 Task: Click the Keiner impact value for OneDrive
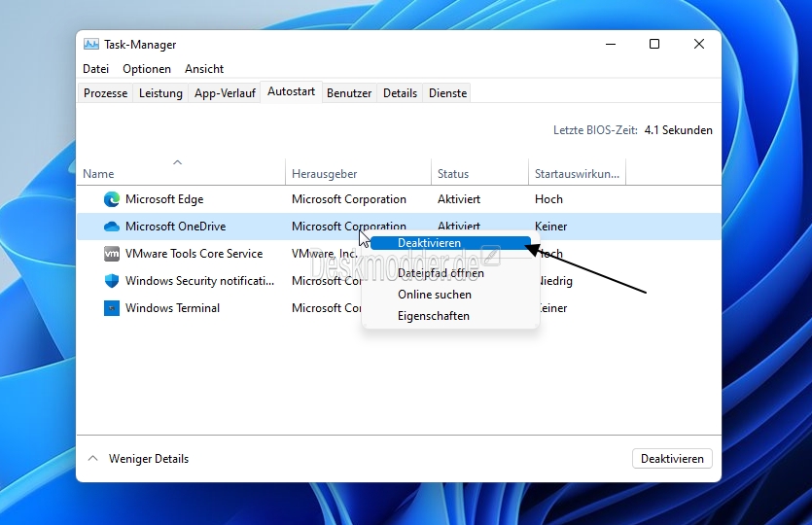point(551,227)
